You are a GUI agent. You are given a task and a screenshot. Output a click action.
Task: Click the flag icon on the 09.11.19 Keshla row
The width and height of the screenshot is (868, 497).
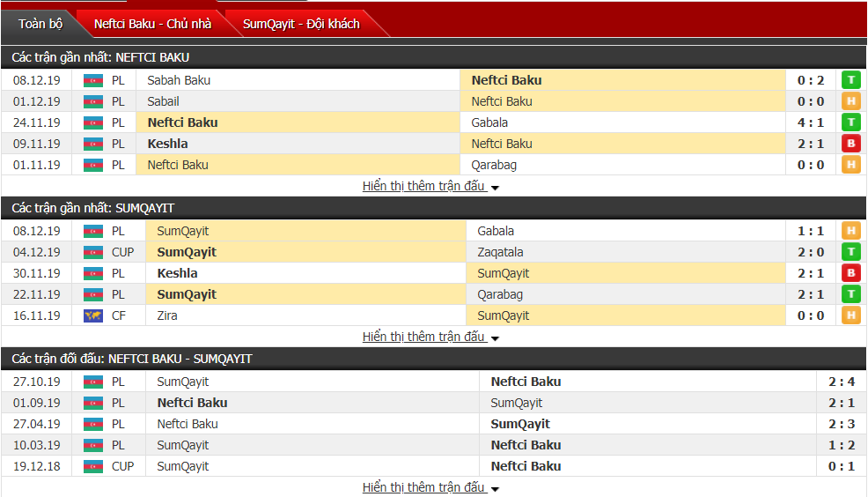[93, 144]
